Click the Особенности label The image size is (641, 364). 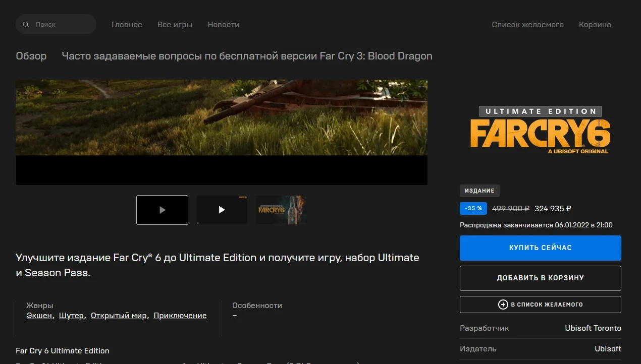(257, 306)
